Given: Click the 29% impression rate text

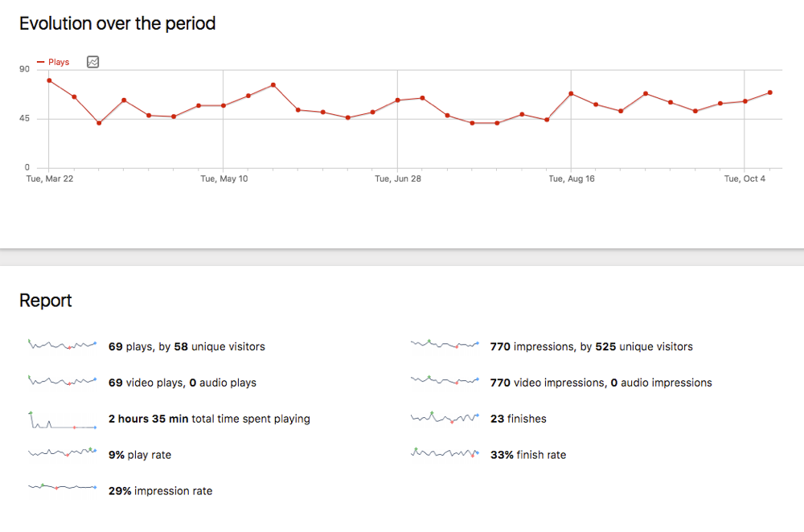Looking at the screenshot, I should pyautogui.click(x=160, y=490).
